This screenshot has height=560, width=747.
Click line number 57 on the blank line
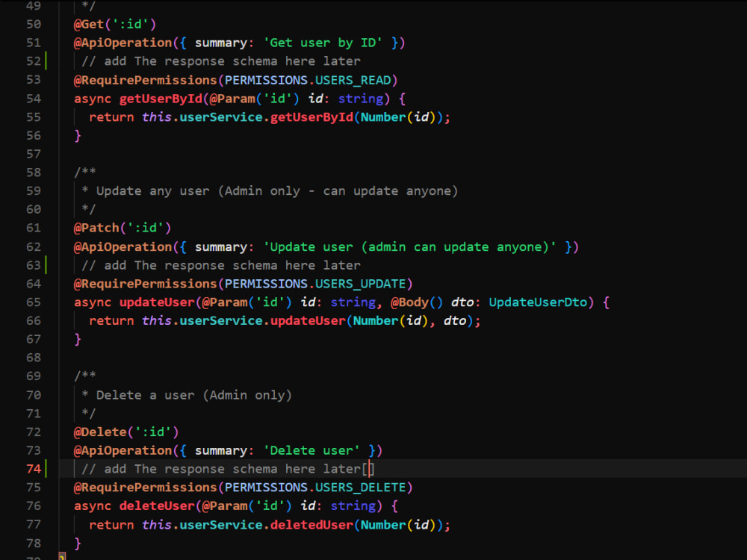pos(34,155)
